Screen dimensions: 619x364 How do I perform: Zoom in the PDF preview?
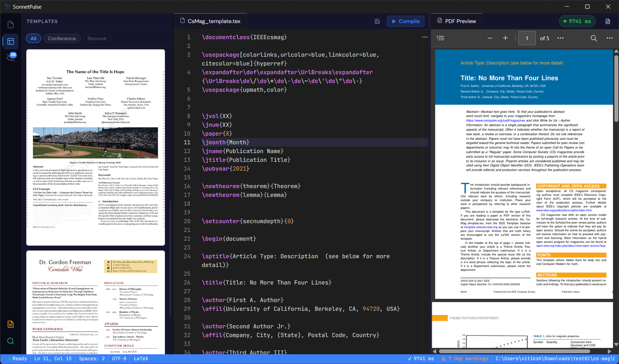(505, 38)
